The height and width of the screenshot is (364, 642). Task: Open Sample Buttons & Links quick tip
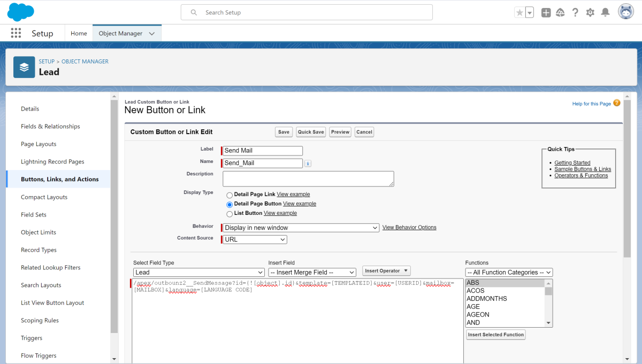pyautogui.click(x=583, y=169)
